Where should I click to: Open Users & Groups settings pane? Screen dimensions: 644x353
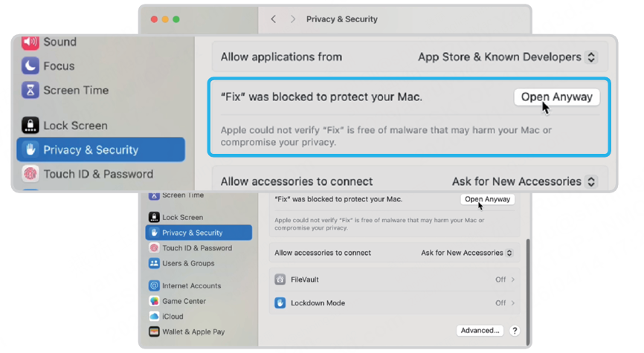click(199, 263)
